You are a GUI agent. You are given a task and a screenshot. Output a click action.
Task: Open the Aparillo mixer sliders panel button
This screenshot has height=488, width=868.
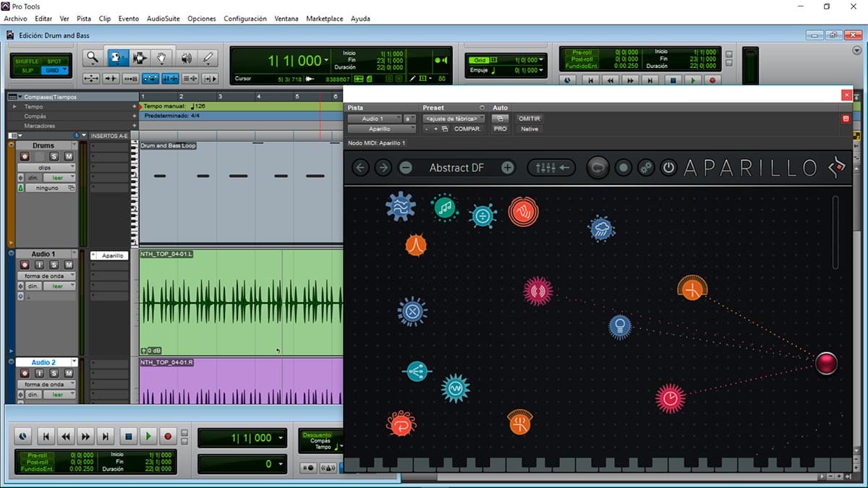click(x=551, y=168)
